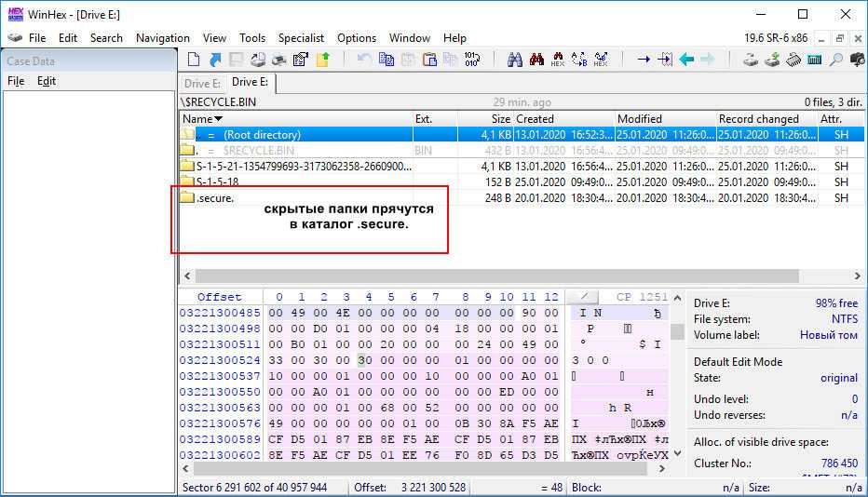Switch to the first inactive Drive E: tab

tap(201, 83)
